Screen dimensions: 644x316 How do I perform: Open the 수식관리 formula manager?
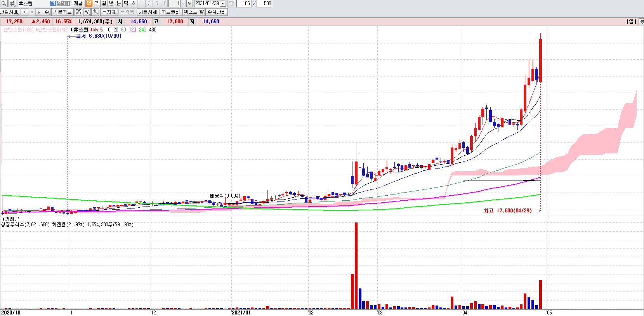tap(217, 12)
